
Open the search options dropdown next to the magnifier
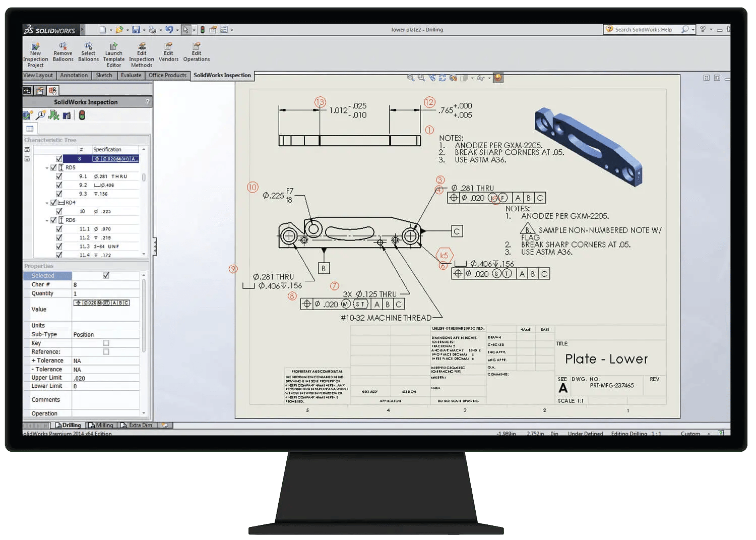pyautogui.click(x=693, y=30)
